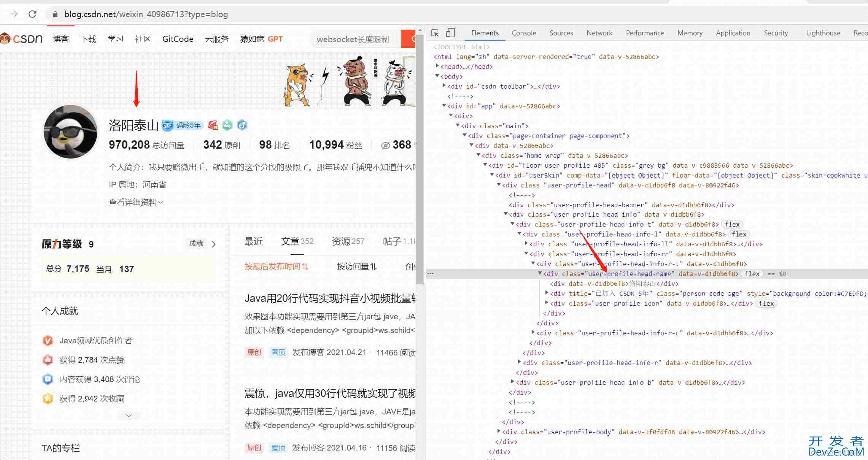Expand 查看详细资料 details
868x460 pixels.
136,202
